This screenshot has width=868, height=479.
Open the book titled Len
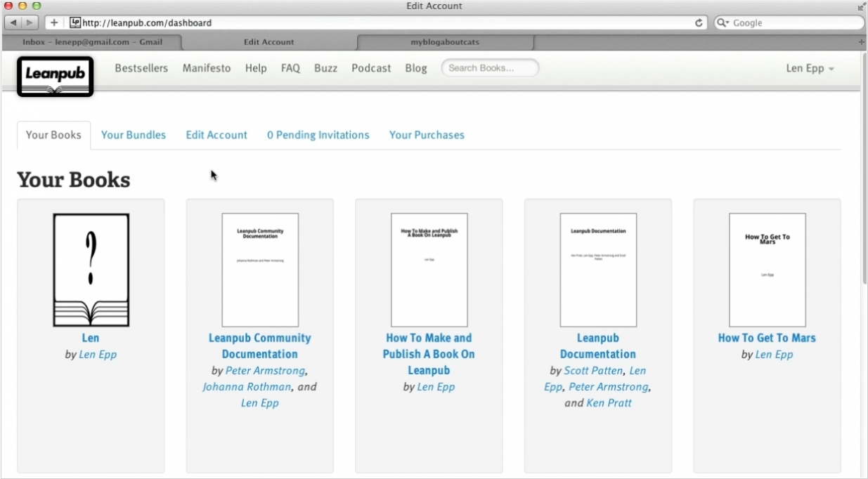point(91,338)
